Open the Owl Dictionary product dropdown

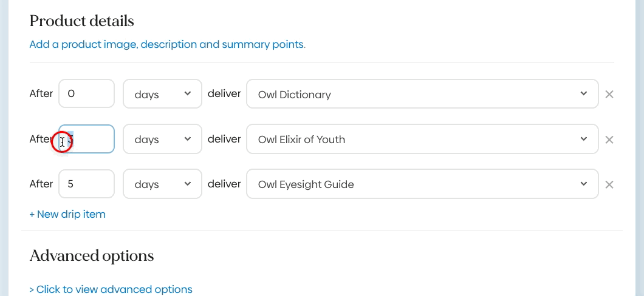click(x=422, y=94)
